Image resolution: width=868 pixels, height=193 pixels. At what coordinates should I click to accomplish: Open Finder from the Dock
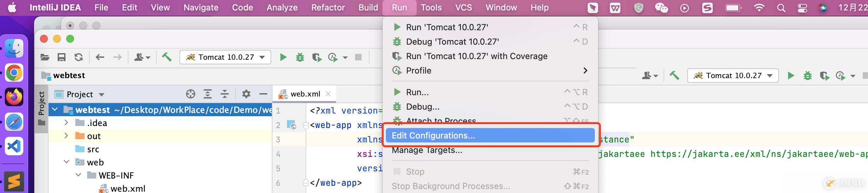(x=14, y=48)
